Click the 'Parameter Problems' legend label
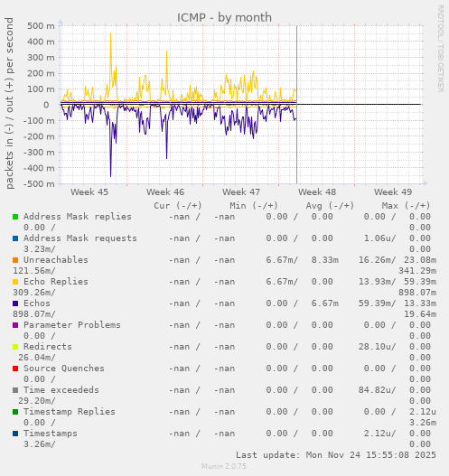The image size is (449, 476). tap(72, 325)
